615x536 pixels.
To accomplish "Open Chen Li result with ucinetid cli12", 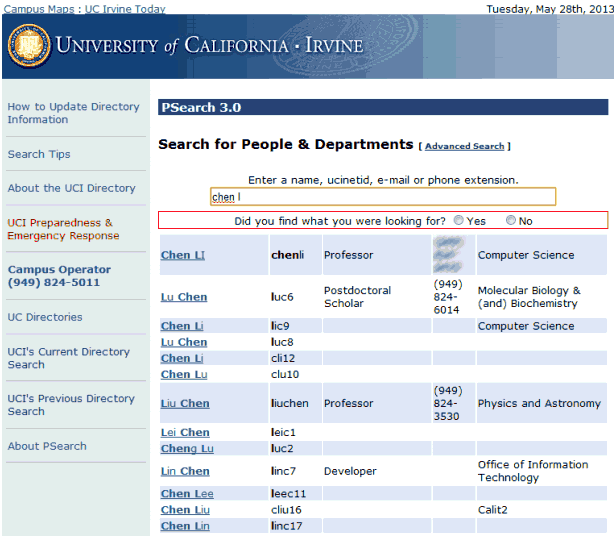I will 182,358.
